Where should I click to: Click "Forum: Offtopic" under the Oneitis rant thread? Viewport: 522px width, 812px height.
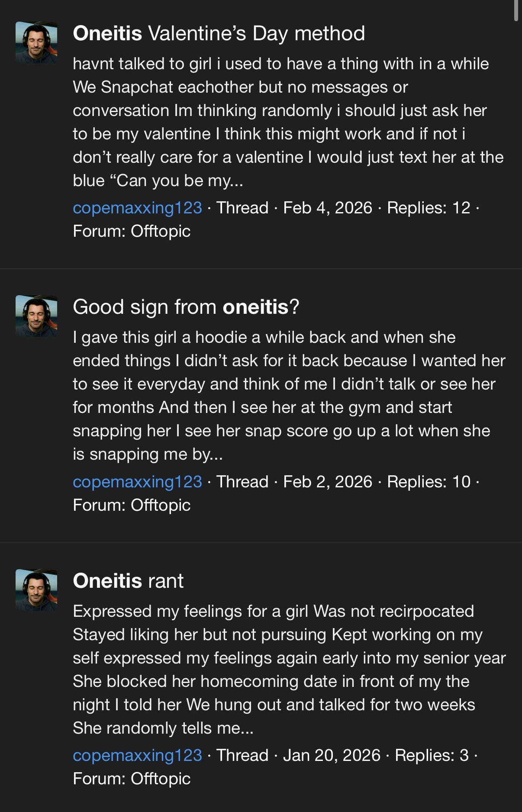pos(132,779)
